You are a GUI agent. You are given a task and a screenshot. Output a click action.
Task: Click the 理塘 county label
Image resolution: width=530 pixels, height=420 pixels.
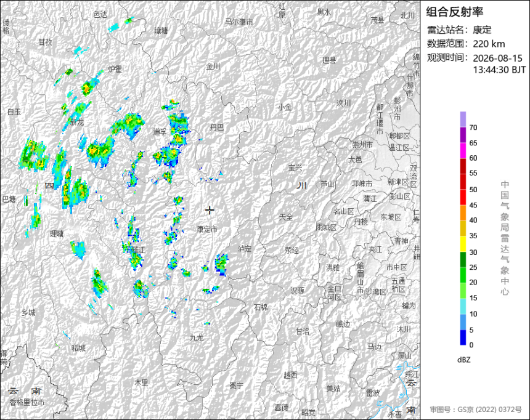(x=57, y=233)
